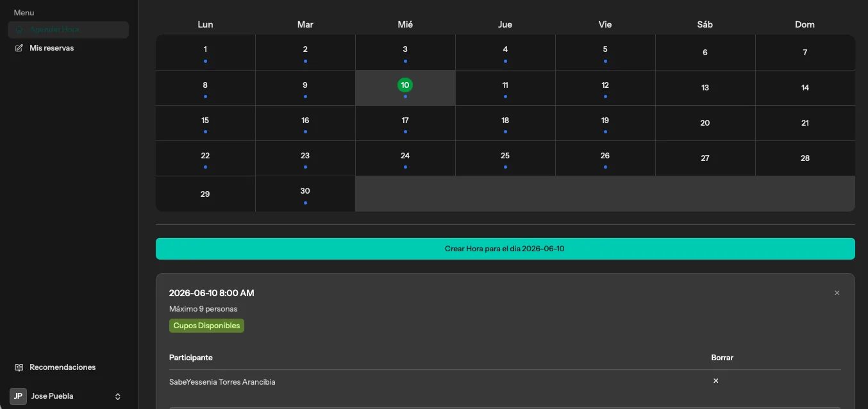
Task: Delete participant SabeYessenia Torres Arancibia
Action: click(716, 381)
